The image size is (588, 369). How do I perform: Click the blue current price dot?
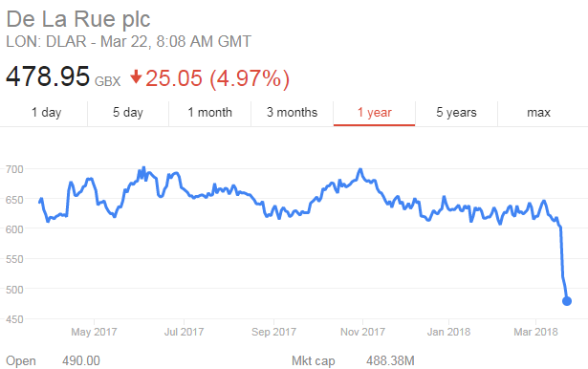click(x=567, y=301)
